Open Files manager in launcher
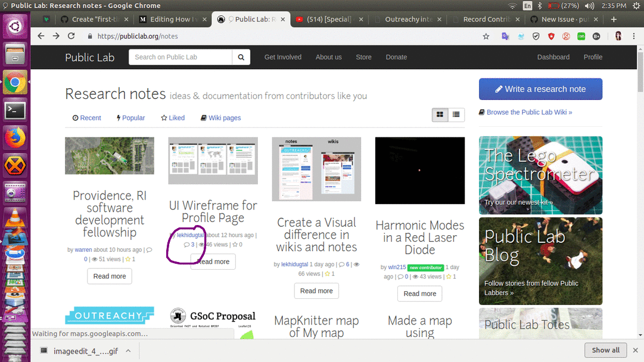 tap(15, 55)
